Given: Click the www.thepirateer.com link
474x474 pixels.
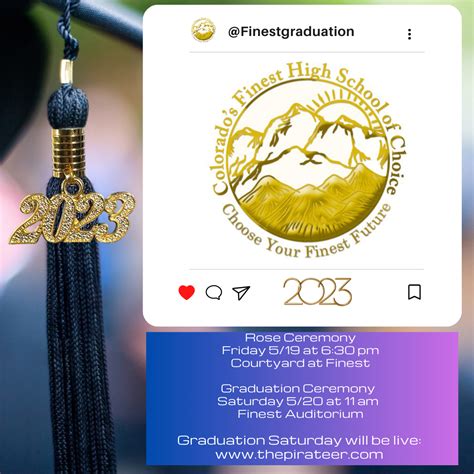Looking at the screenshot, I should click(299, 455).
